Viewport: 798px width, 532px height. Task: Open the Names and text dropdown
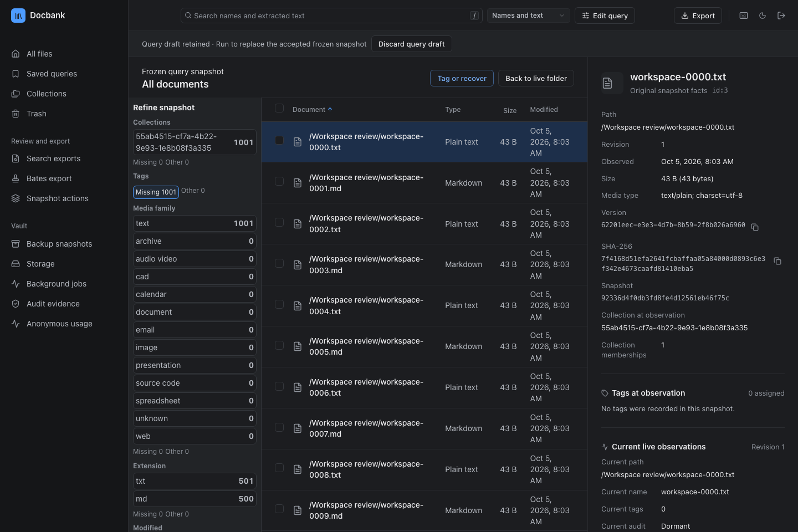(529, 16)
